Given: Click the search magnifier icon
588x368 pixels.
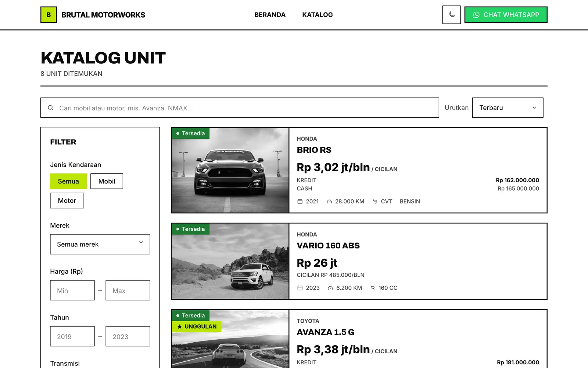Looking at the screenshot, I should click(51, 108).
